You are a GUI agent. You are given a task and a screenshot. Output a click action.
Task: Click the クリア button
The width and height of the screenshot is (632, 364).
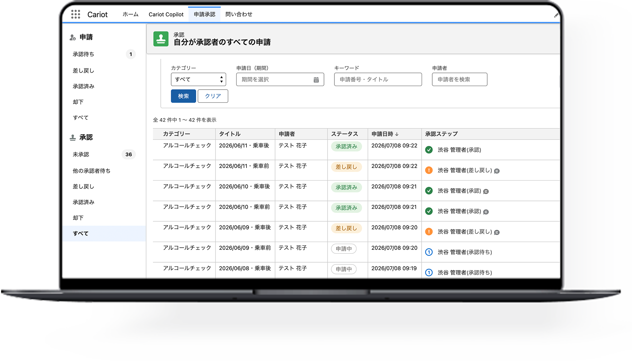click(x=213, y=96)
